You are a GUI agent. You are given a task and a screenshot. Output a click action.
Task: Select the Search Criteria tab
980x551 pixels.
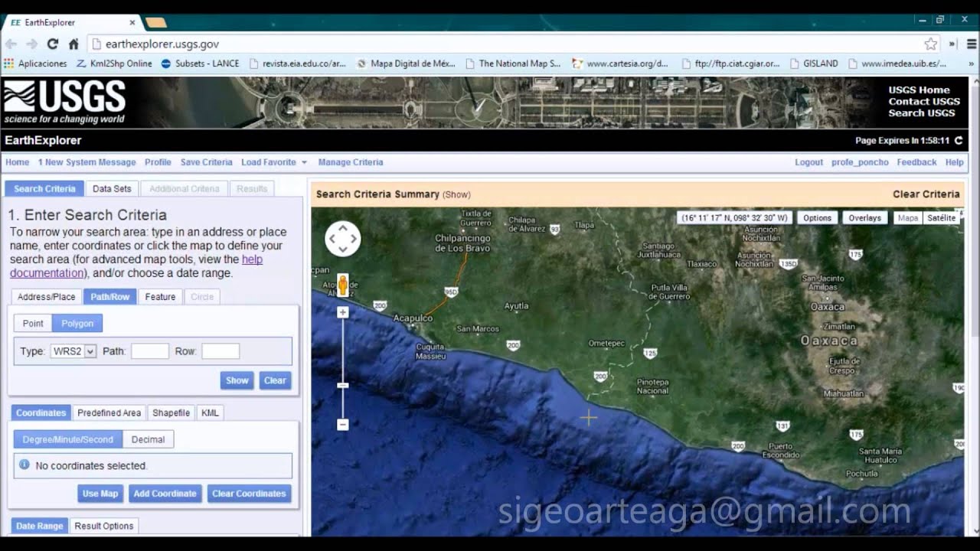click(44, 189)
